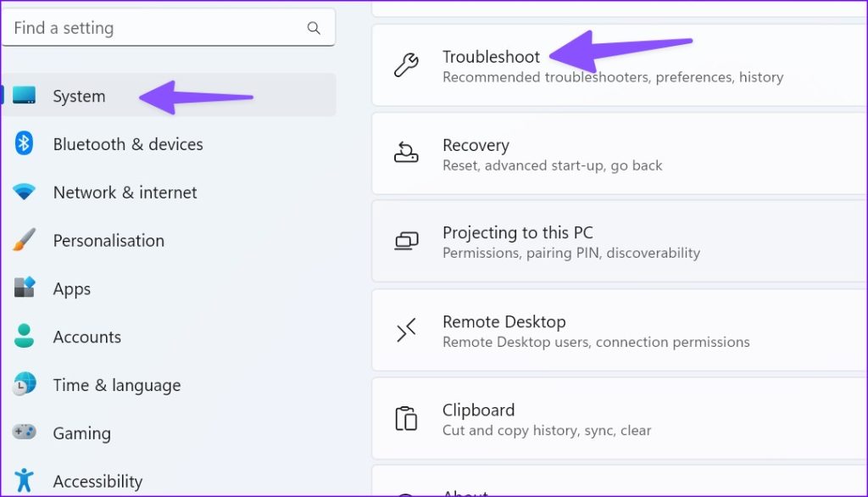868x497 pixels.
Task: Open Remote Desktop settings
Action: coord(620,331)
